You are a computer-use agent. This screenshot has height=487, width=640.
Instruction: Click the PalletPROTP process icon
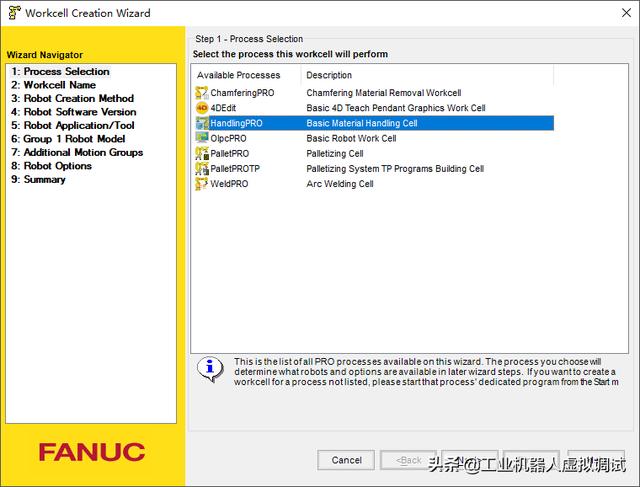click(202, 169)
